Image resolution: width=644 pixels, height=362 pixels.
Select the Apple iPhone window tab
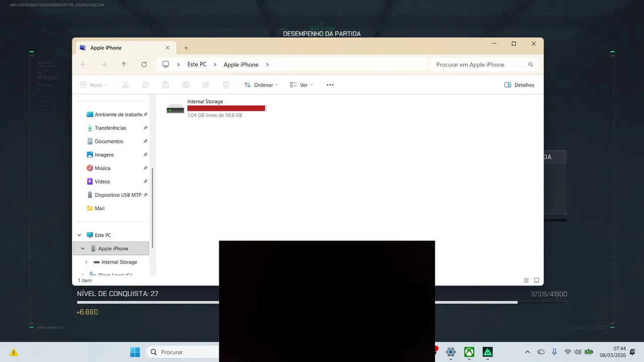126,48
